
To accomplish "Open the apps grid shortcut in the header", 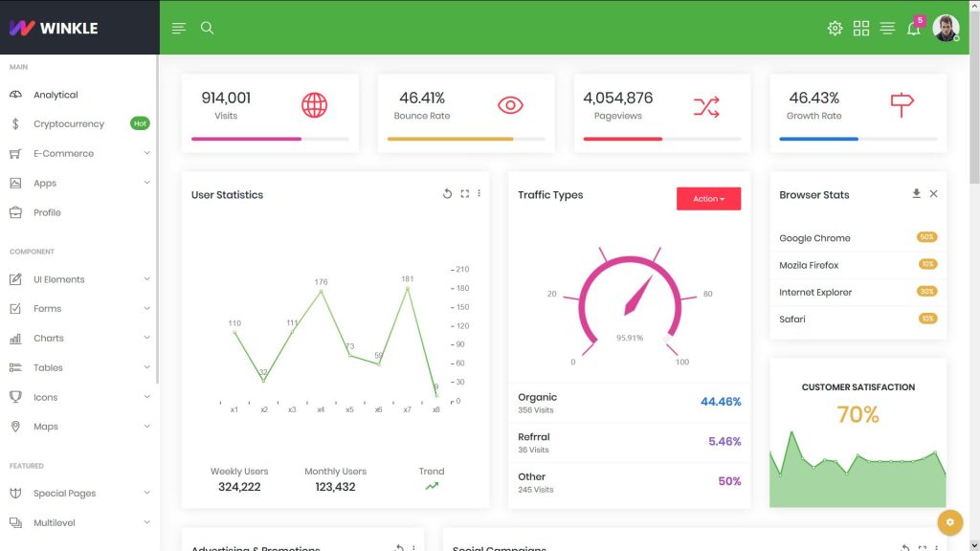I will click(861, 28).
